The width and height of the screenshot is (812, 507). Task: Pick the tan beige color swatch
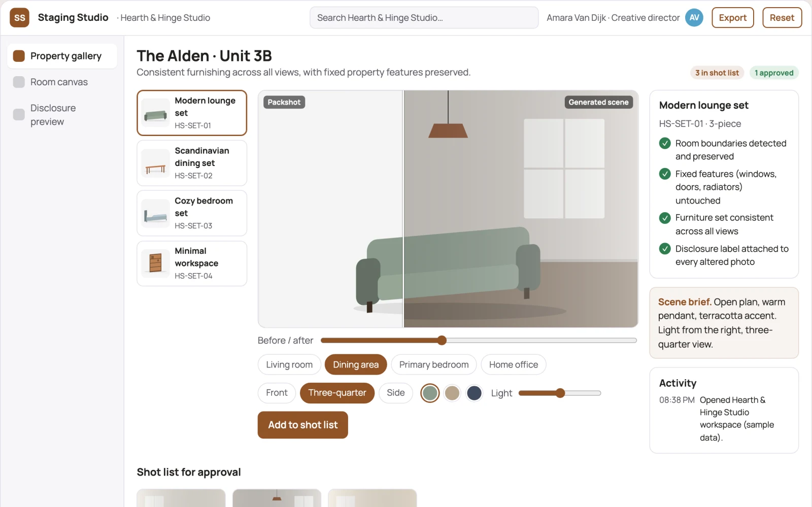coord(452,393)
